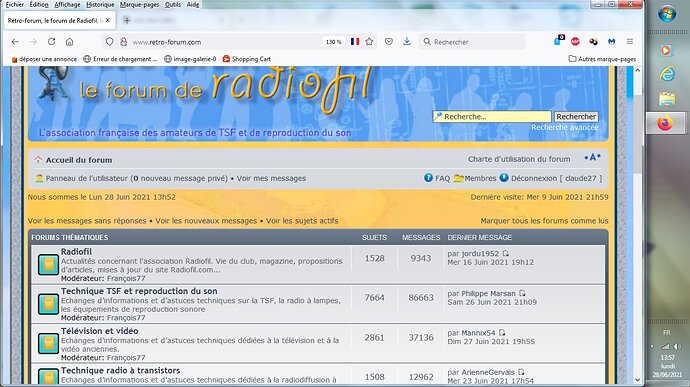Open the Outils menu
Image resolution: width=690 pixels, height=387 pixels.
click(173, 4)
